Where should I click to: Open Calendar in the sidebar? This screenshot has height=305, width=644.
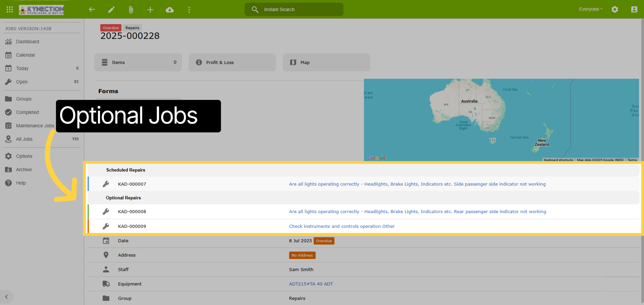tap(42, 55)
